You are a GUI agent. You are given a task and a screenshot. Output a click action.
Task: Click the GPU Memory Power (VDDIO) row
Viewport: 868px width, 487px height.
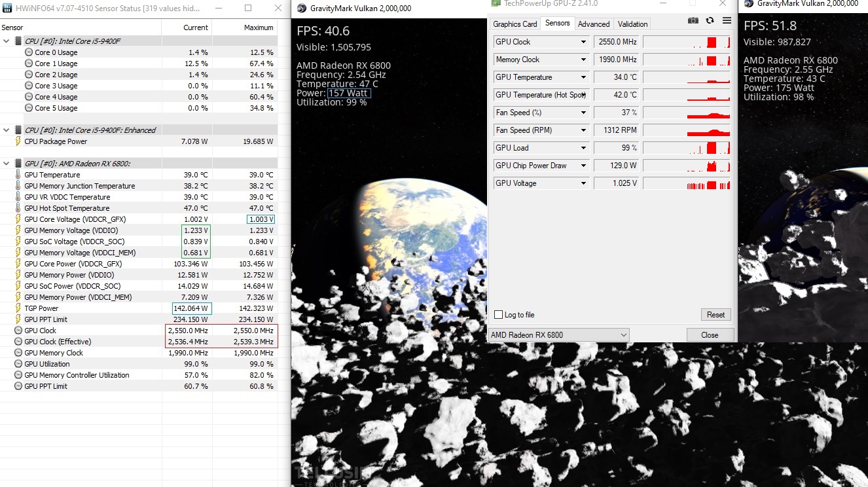139,275
